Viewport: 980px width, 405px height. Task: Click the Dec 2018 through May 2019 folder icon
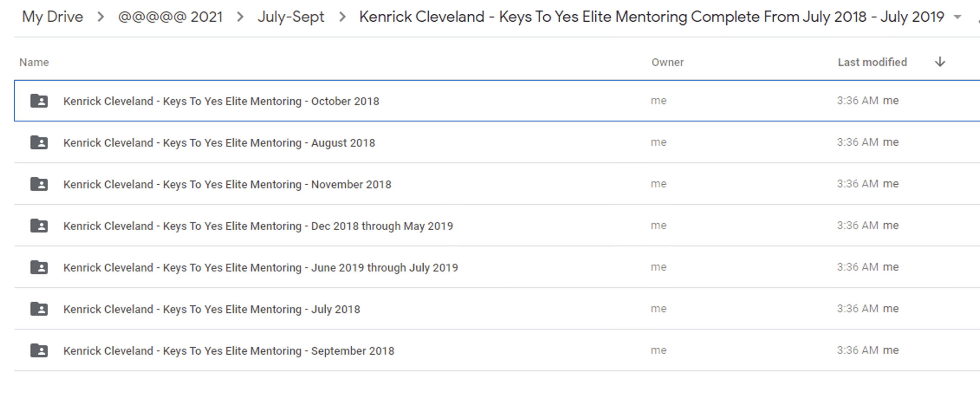(39, 225)
